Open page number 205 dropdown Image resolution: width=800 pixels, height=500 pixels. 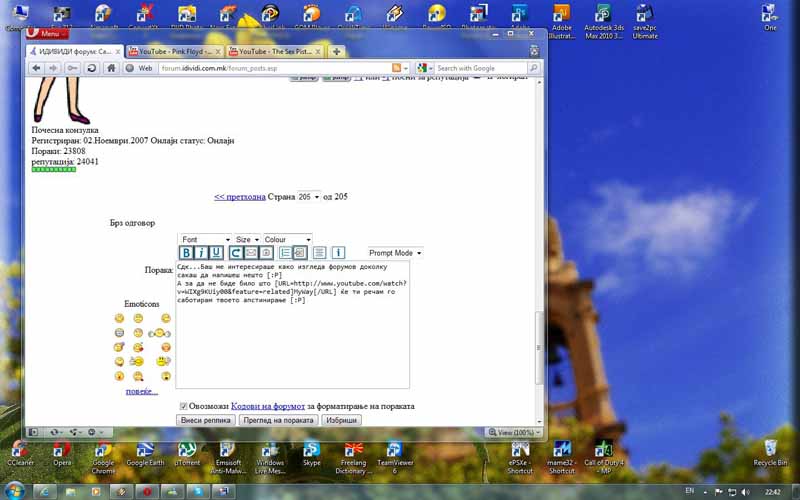[309, 196]
